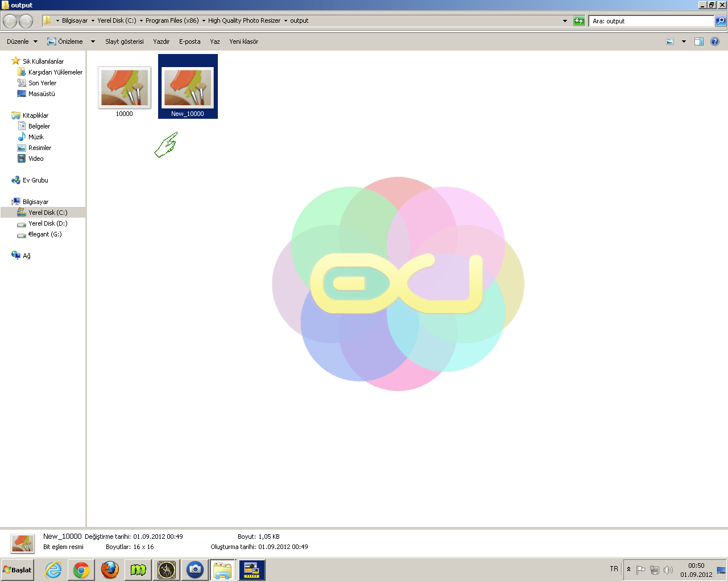The height and width of the screenshot is (582, 728).
Task: Toggle the preview pane icon
Action: coord(699,41)
